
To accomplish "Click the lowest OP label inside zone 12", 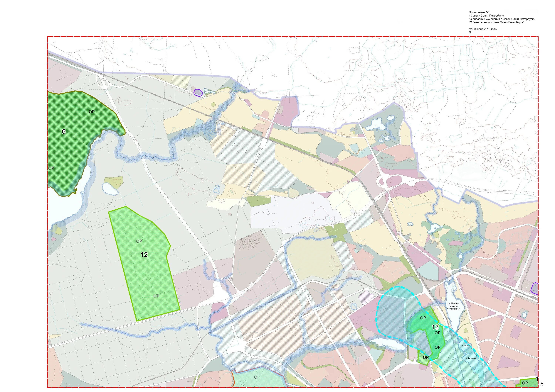I will [x=156, y=296].
